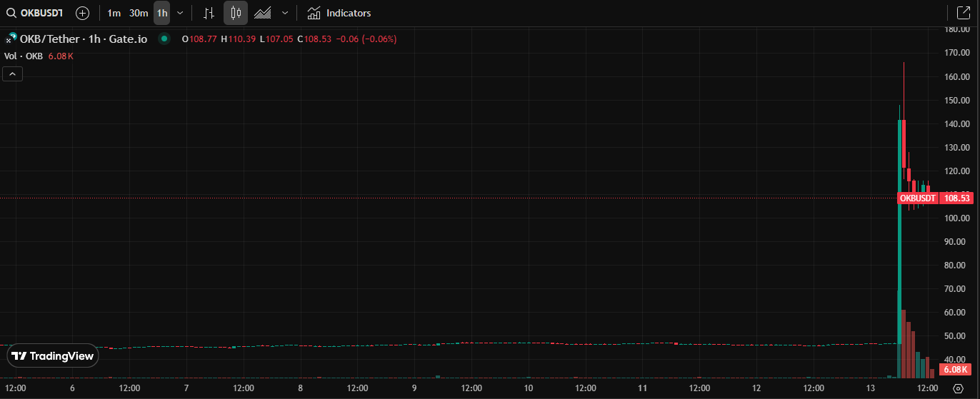The width and height of the screenshot is (980, 399).
Task: Click the 6.08K volume label on price scale
Action: tap(955, 370)
